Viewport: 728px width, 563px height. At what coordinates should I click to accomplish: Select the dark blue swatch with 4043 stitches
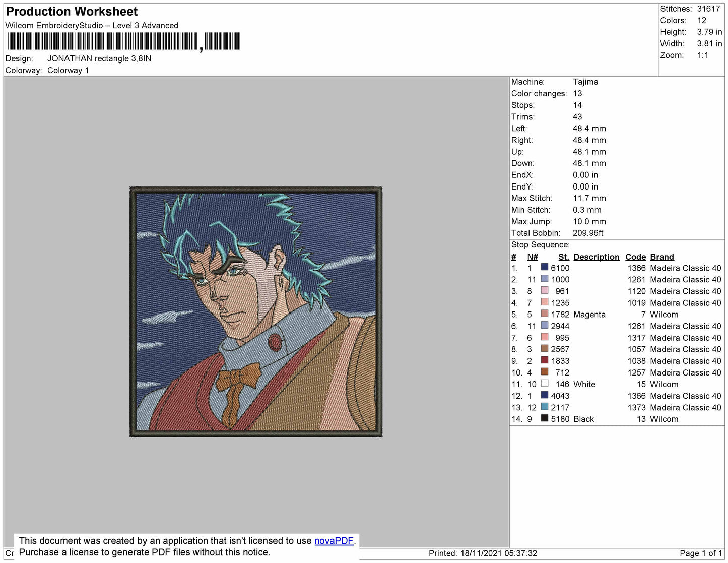click(x=545, y=395)
